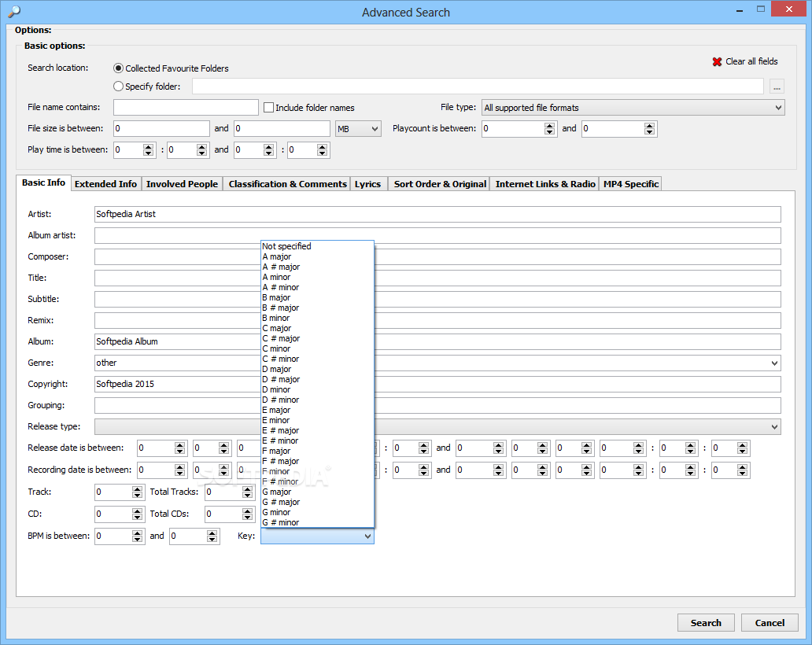Expand the Genre combo box arrow
The image size is (812, 645).
[x=775, y=363]
